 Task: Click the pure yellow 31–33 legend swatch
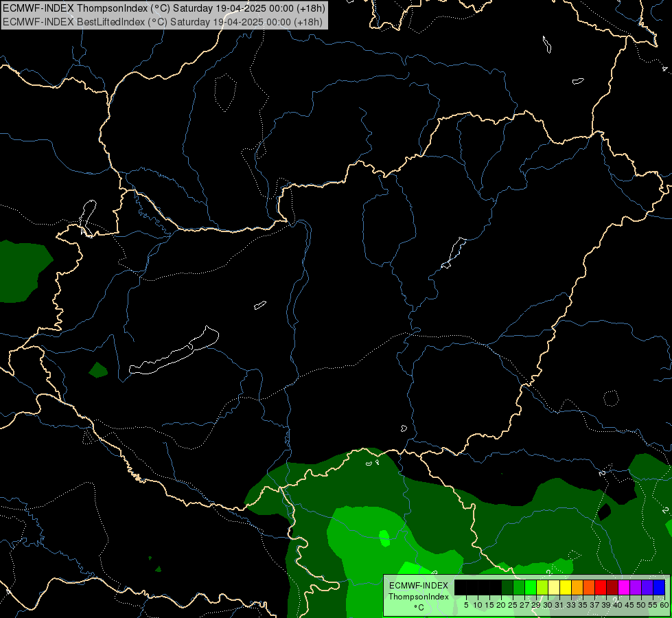coord(566,587)
